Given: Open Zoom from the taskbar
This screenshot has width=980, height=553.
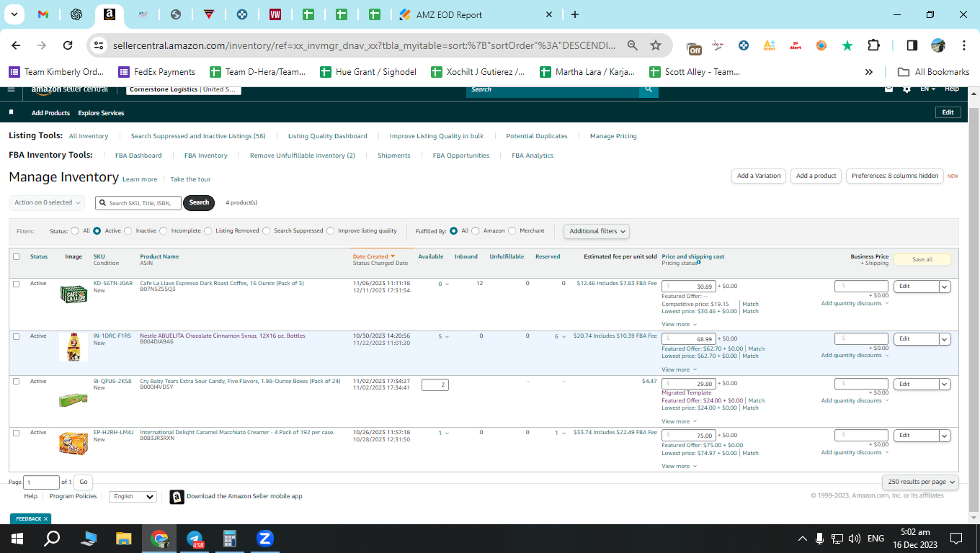Looking at the screenshot, I should (264, 538).
